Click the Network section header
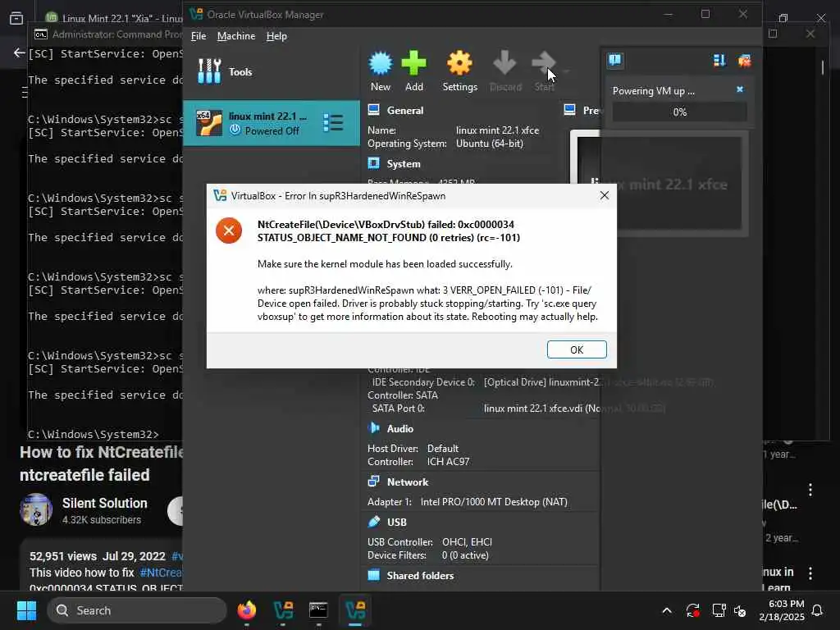840x630 pixels. (x=408, y=482)
